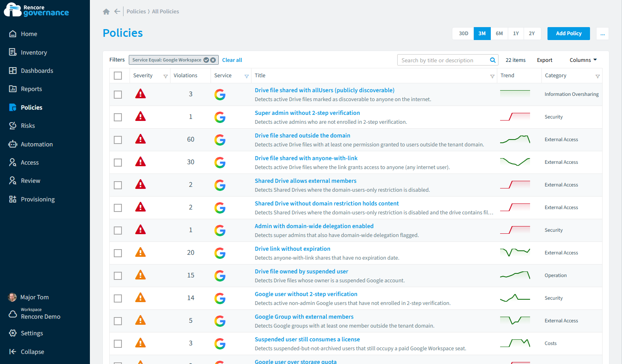Click the Google icon in Google Group with external members row
The image size is (622, 364).
pyautogui.click(x=220, y=321)
